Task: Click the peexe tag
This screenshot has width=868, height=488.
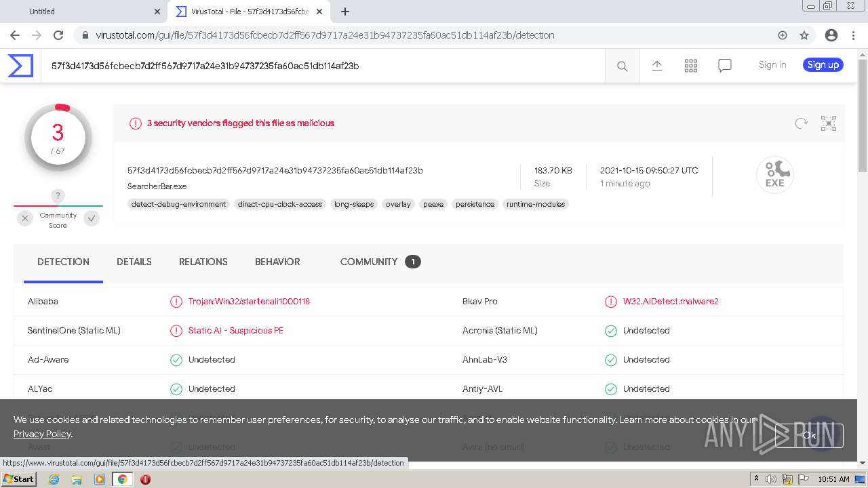Action: tap(433, 204)
